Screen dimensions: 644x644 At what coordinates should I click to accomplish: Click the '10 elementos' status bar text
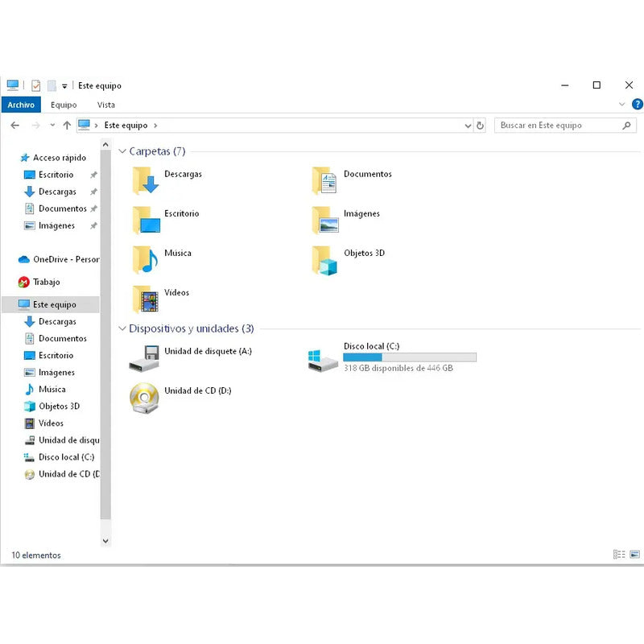click(36, 555)
